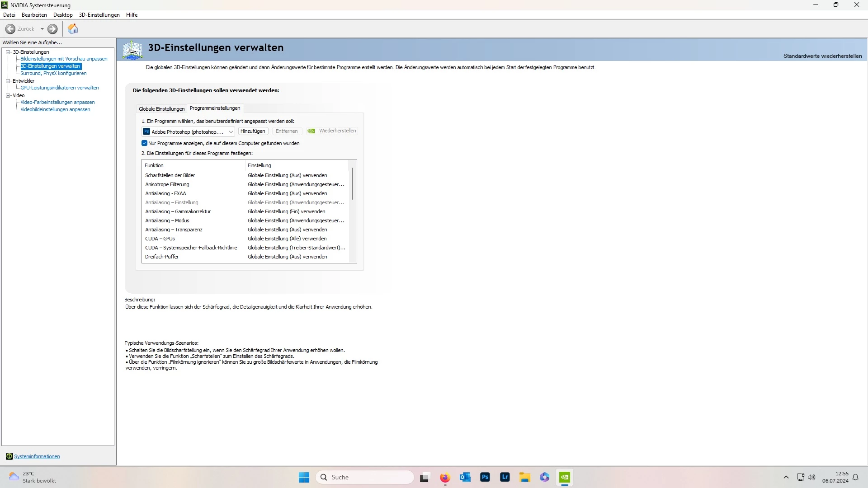
Task: Open the Systeminformationen link
Action: [37, 456]
